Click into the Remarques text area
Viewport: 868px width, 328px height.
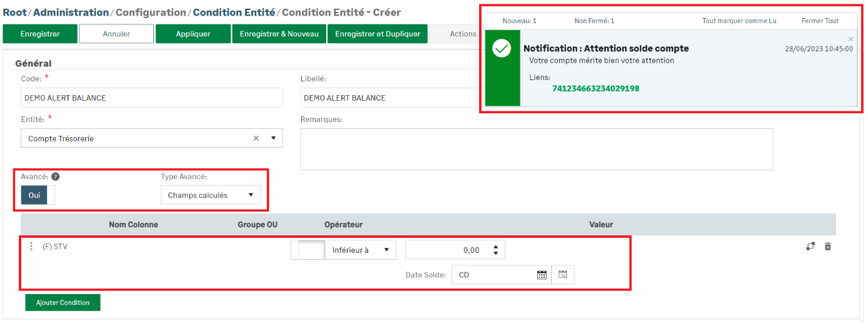pos(536,149)
